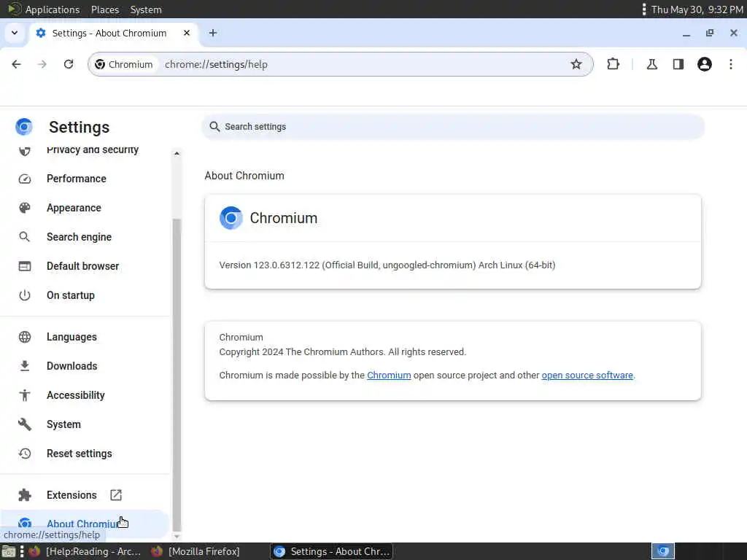Viewport: 747px width, 560px height.
Task: Close the Settings - About Chromium tab
Action: click(187, 33)
